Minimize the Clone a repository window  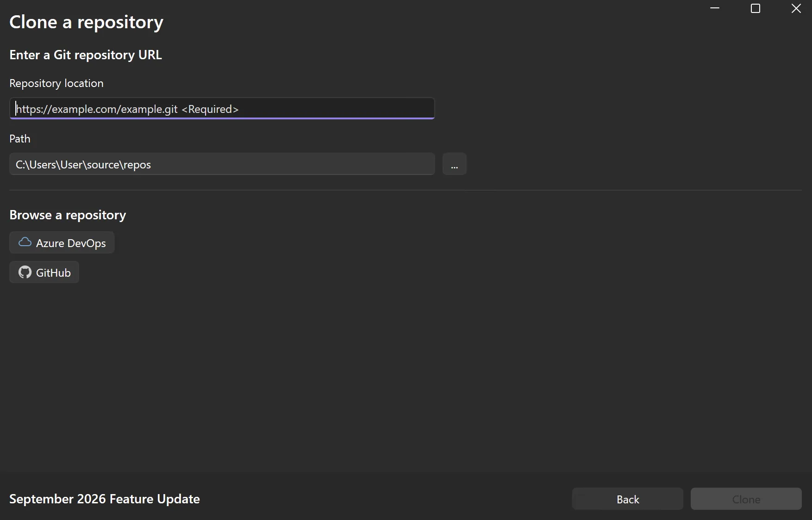(715, 8)
